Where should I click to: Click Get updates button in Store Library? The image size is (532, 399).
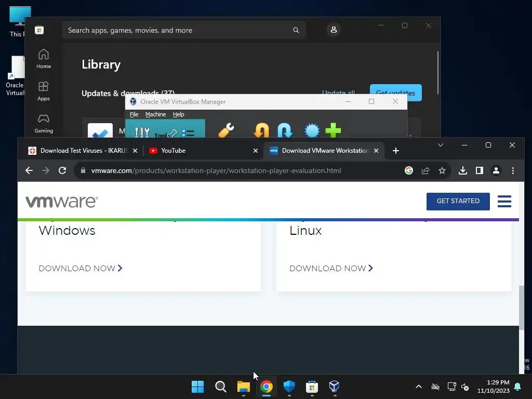click(x=395, y=92)
